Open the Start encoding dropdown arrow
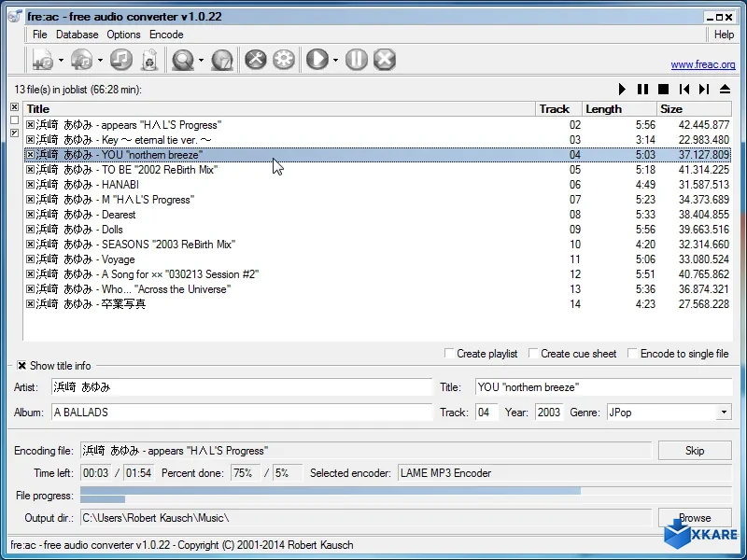This screenshot has width=747, height=560. 335,60
